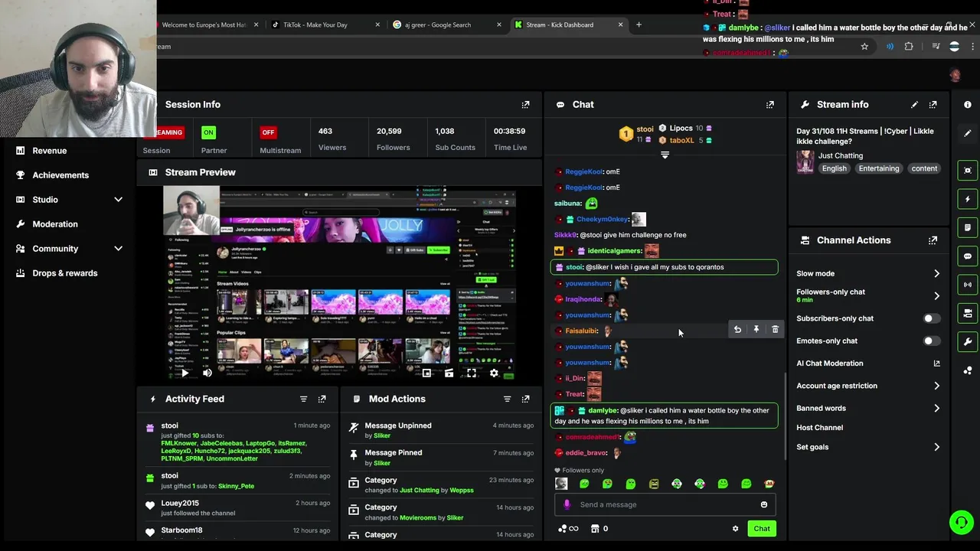Click the microphone icon in message box
This screenshot has height=551, width=980.
pos(567,504)
